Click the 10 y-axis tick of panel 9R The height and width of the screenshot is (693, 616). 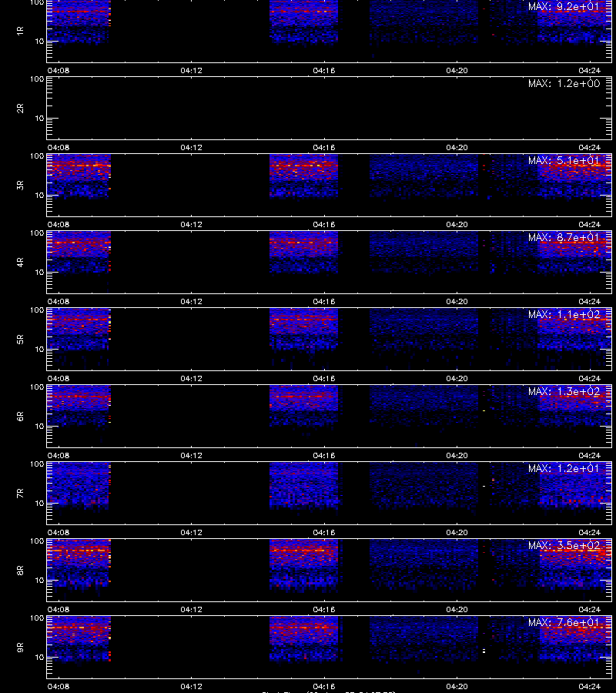(x=39, y=658)
